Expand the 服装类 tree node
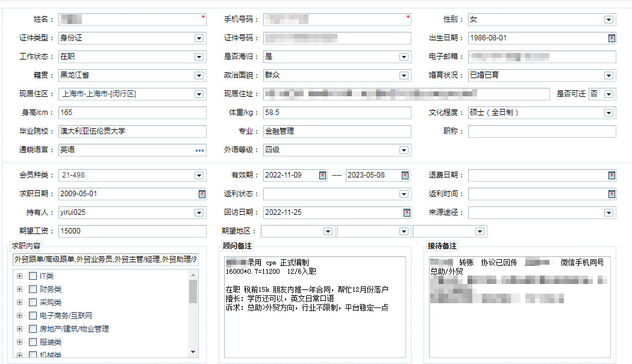Screen dimensions: 632x364 pos(19,342)
